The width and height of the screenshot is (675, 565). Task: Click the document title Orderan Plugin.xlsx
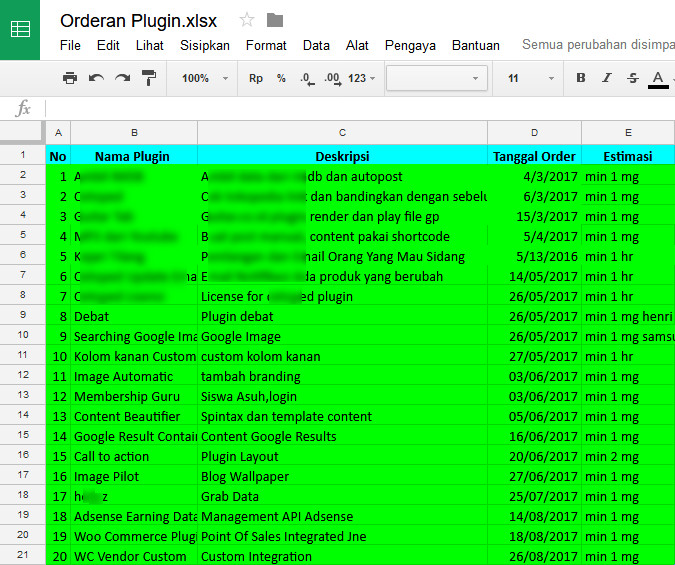(138, 21)
